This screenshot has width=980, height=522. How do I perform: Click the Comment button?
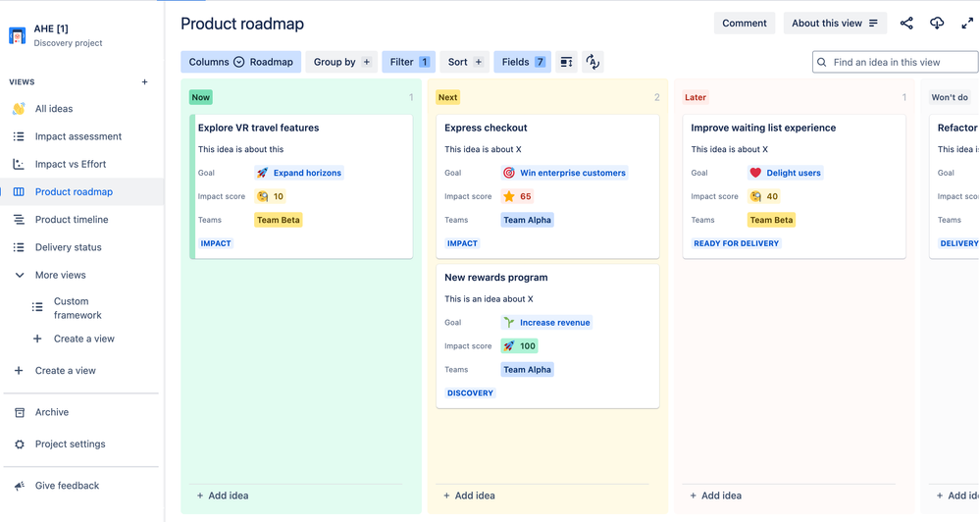pos(745,24)
